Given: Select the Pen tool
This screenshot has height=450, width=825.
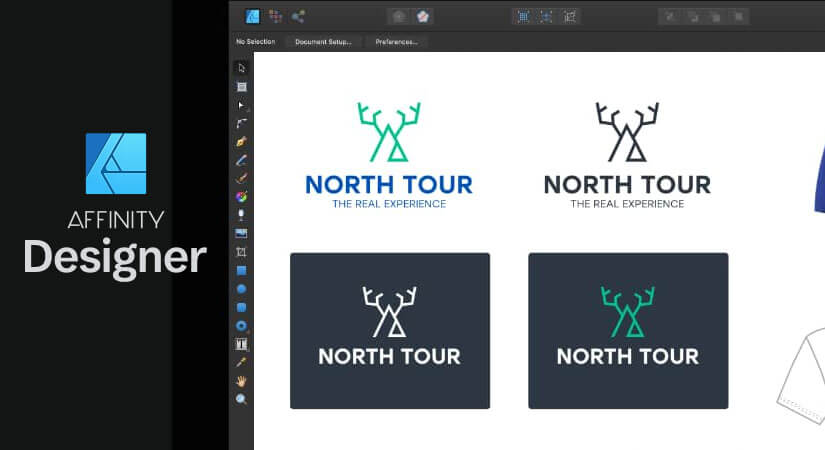Looking at the screenshot, I should [x=242, y=142].
